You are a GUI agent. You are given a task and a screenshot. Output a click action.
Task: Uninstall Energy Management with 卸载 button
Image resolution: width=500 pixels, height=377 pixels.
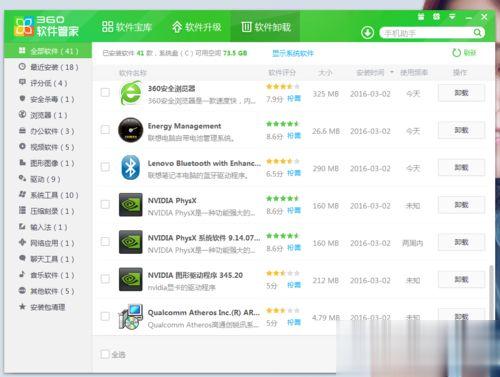461,130
